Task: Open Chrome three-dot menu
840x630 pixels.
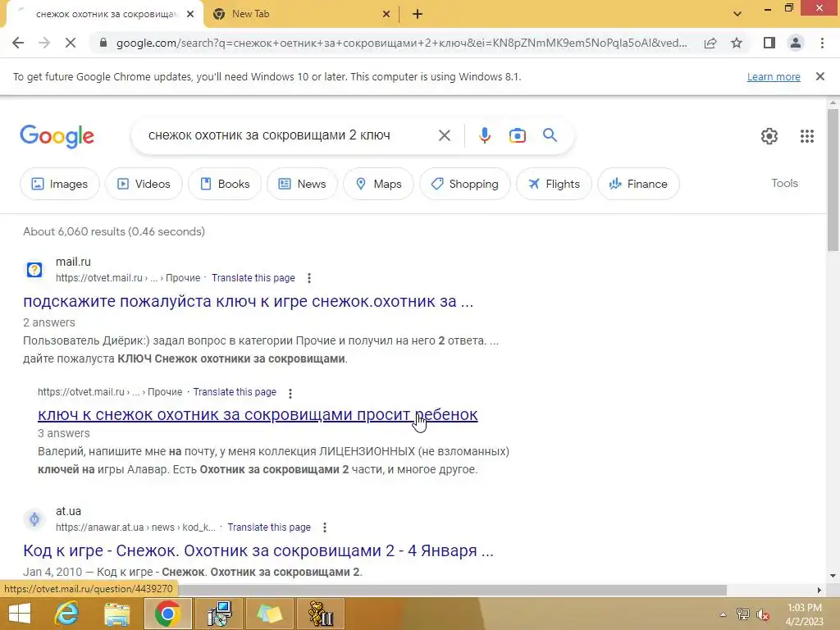Action: coord(822,43)
